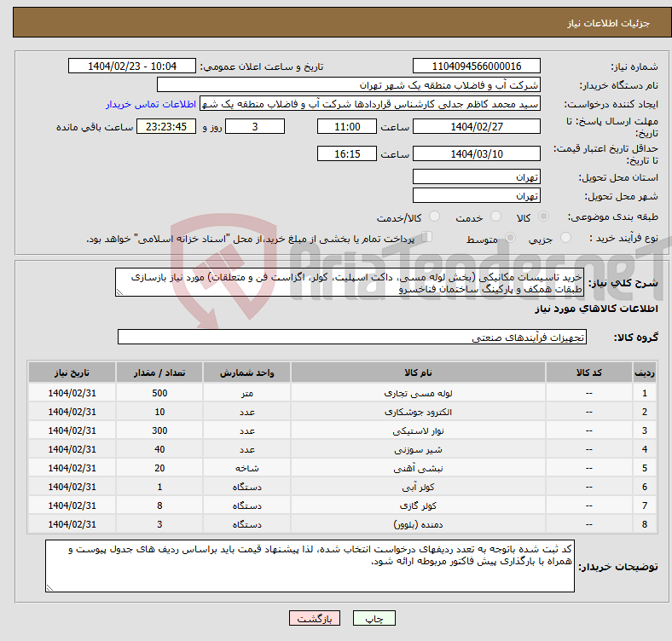Click the کولر گازی item name
The image size is (672, 641).
[418, 505]
